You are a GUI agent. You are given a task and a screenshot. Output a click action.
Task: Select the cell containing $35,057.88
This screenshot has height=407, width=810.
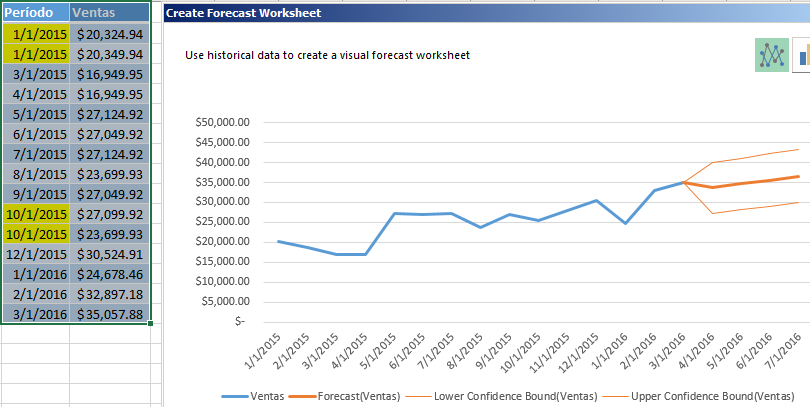coord(110,314)
